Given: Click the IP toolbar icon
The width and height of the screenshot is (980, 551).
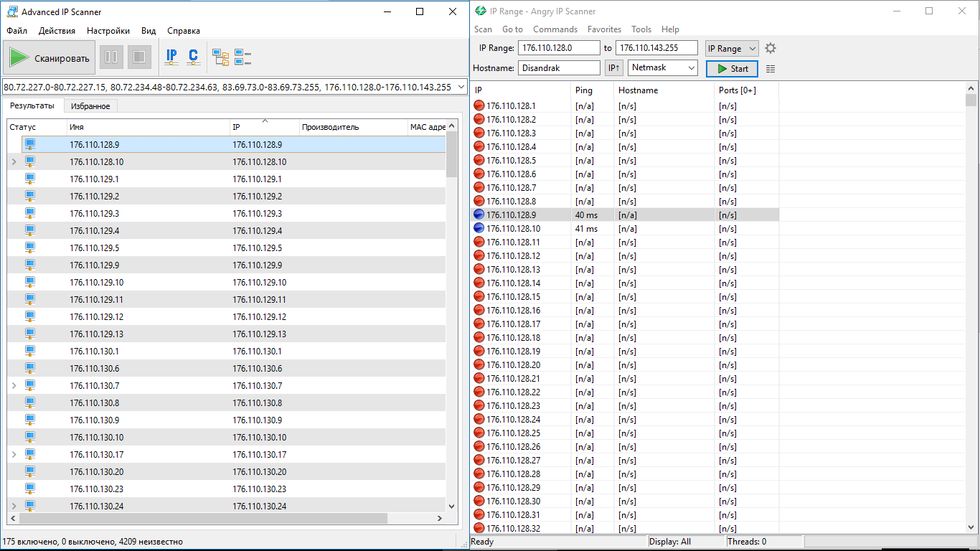Looking at the screenshot, I should coord(171,57).
